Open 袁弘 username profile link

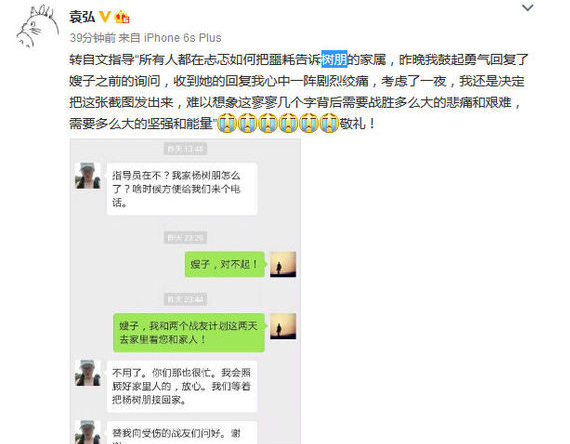[82, 17]
